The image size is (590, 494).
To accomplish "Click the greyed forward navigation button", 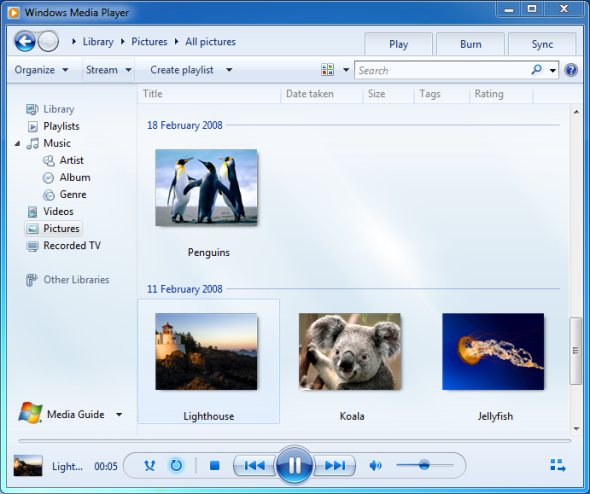I will click(x=48, y=41).
